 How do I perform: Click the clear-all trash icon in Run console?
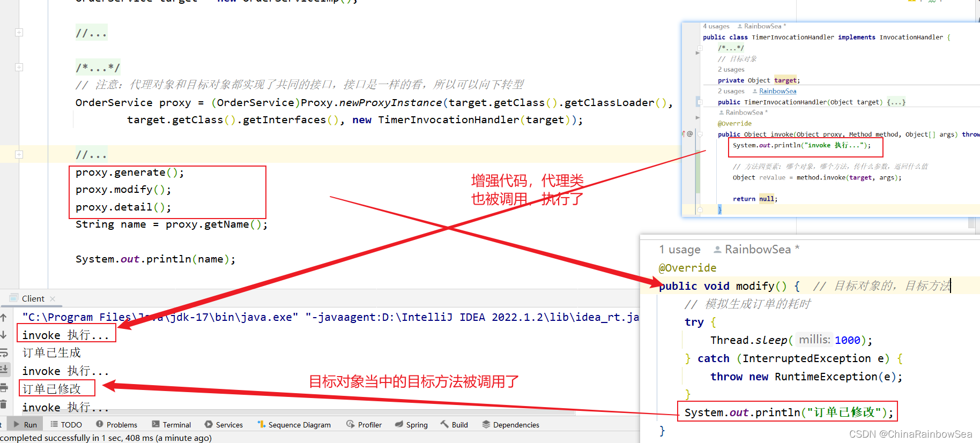3,404
